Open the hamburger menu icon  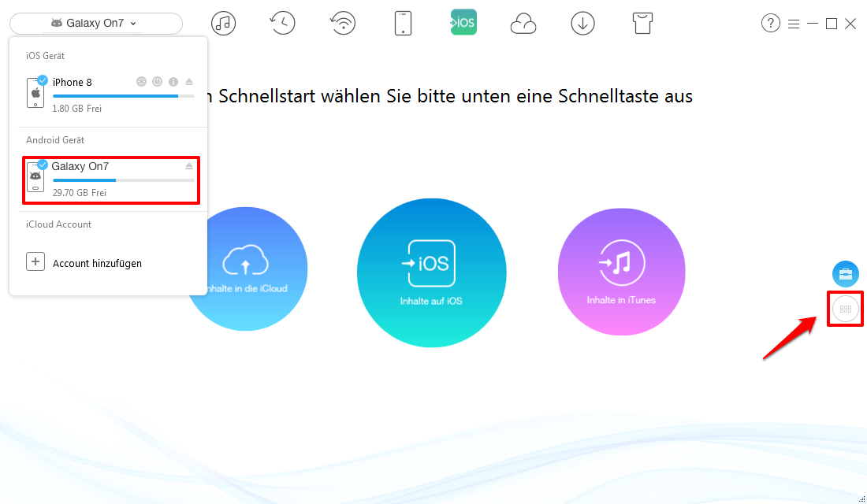pyautogui.click(x=794, y=24)
